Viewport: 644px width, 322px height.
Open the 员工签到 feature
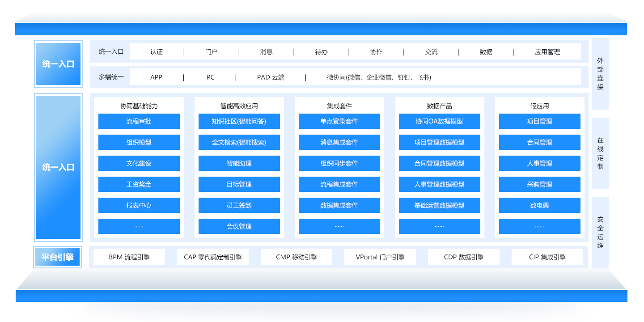(239, 205)
